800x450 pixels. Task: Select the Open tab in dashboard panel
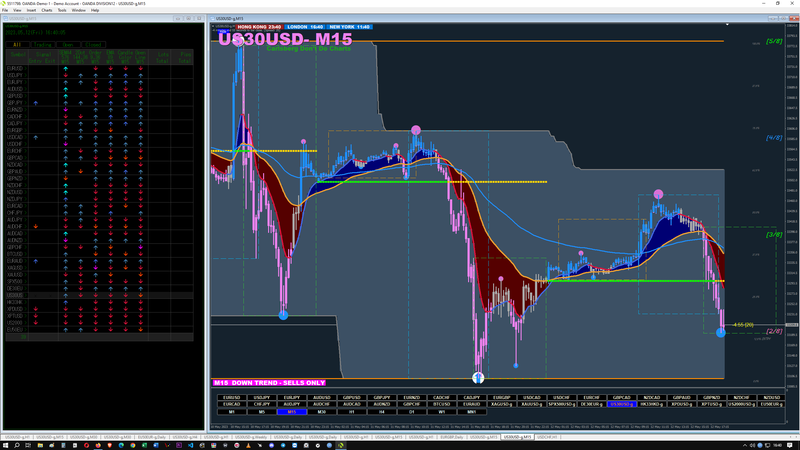68,45
